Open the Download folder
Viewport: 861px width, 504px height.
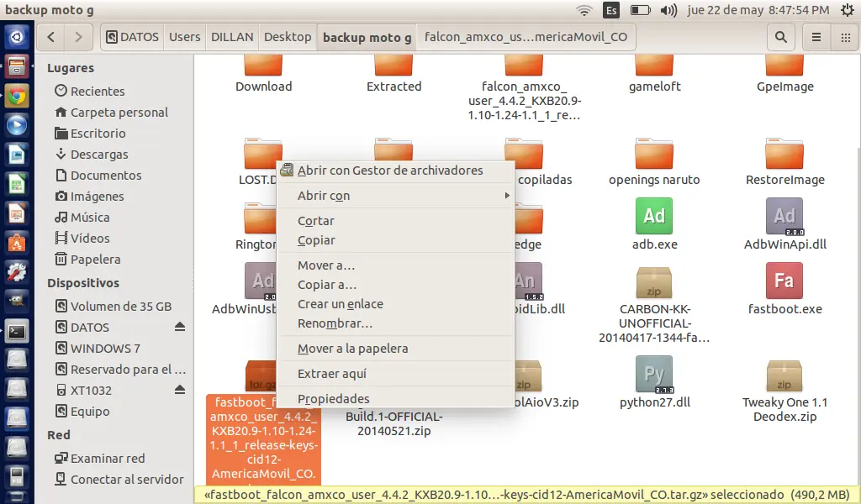pyautogui.click(x=263, y=66)
